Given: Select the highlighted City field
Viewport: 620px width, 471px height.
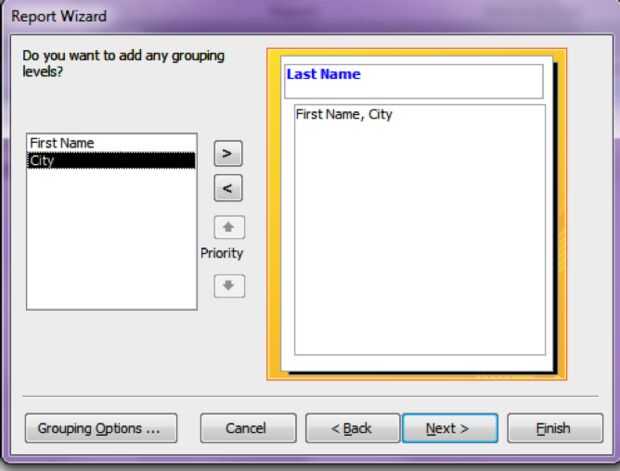Looking at the screenshot, I should (x=111, y=161).
